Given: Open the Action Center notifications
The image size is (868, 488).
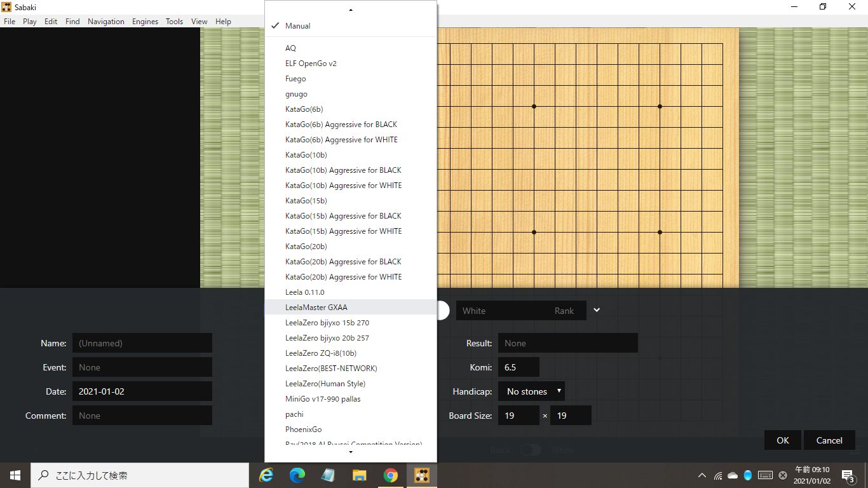Looking at the screenshot, I should (x=848, y=475).
